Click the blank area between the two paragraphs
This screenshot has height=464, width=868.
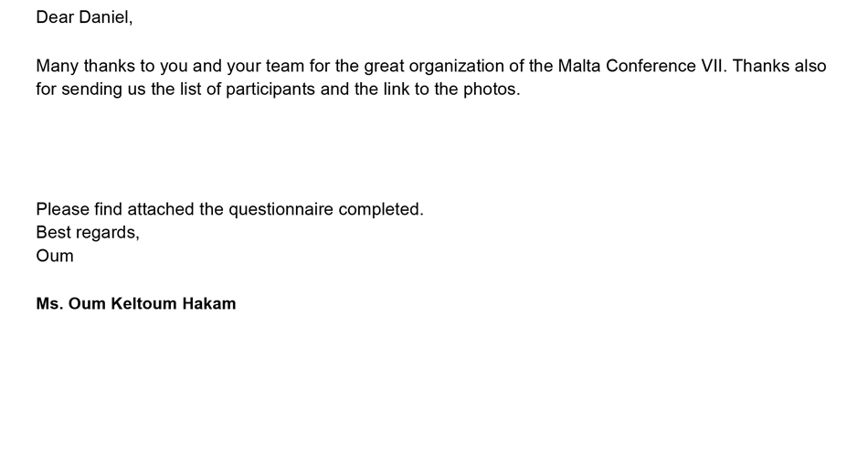tap(434, 150)
